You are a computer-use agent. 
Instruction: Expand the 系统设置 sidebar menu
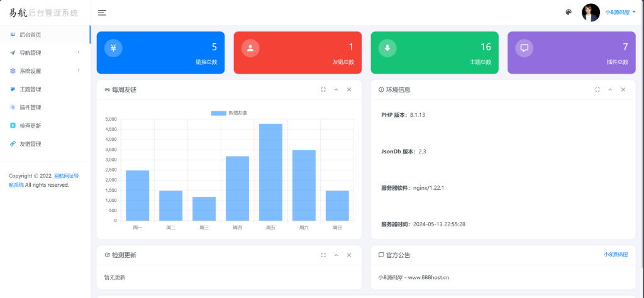coord(45,71)
